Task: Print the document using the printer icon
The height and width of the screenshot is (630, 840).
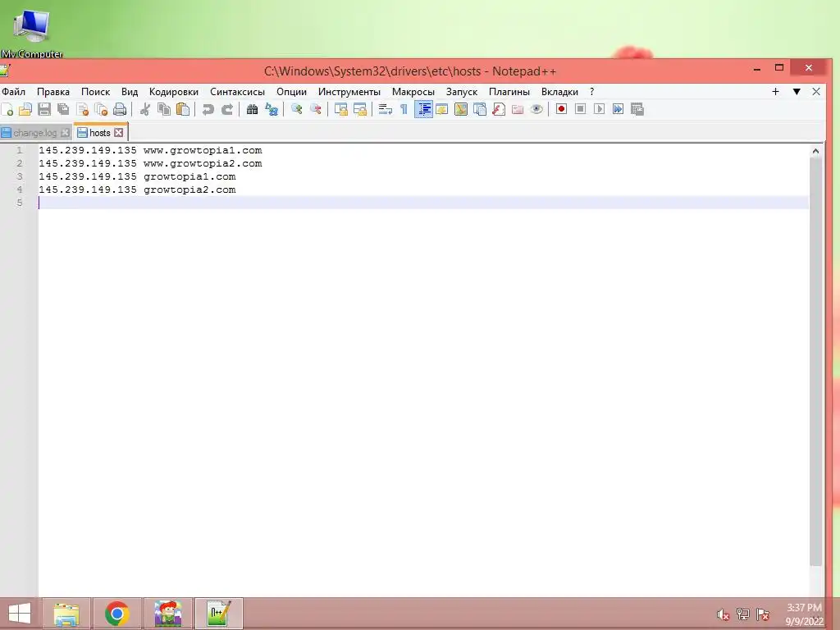Action: click(120, 109)
